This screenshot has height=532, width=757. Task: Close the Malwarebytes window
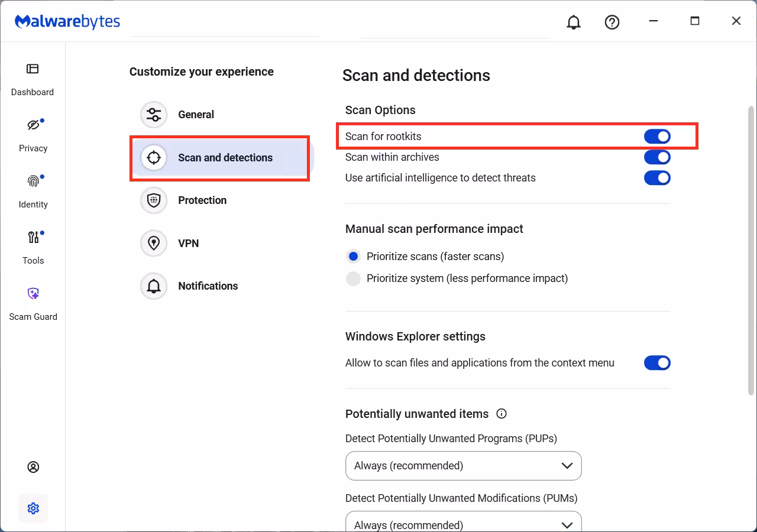[736, 21]
